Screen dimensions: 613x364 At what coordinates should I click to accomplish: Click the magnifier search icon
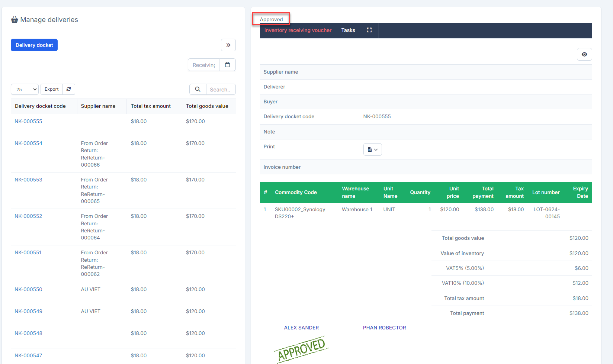click(x=198, y=89)
